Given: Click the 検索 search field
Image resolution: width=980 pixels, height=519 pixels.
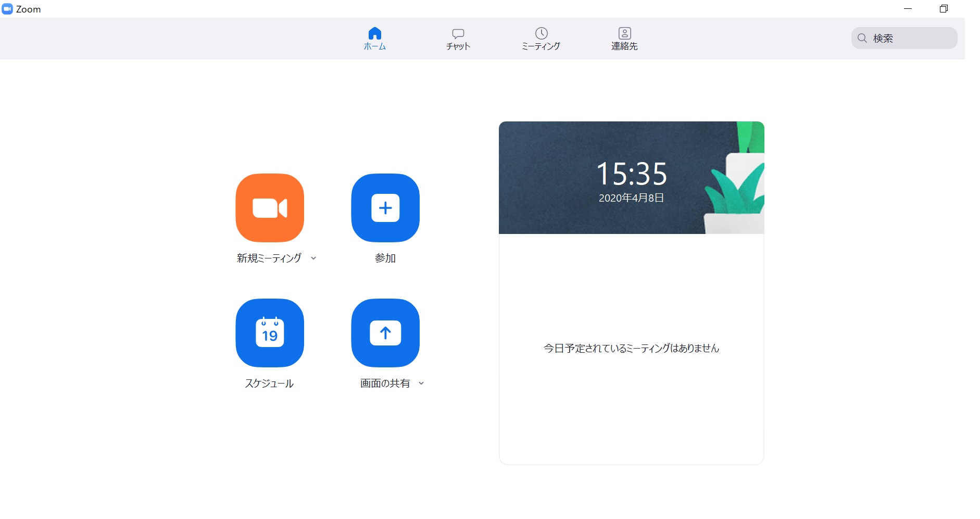Looking at the screenshot, I should [904, 38].
